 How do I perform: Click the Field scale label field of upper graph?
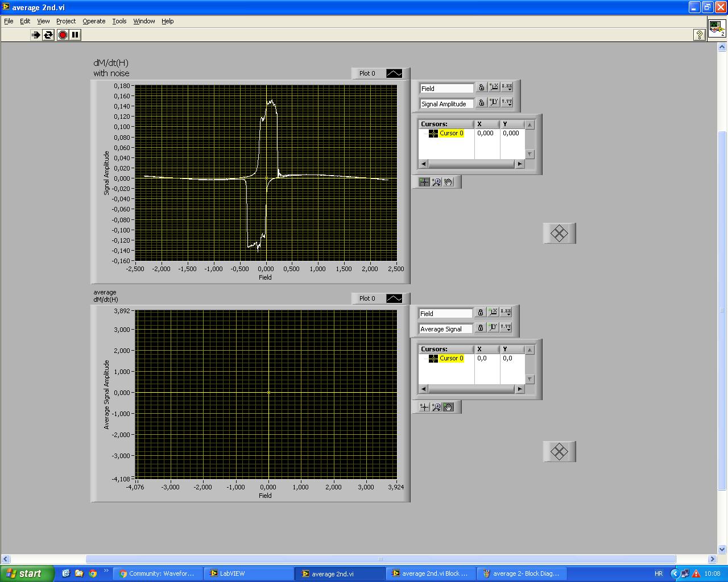tap(446, 88)
